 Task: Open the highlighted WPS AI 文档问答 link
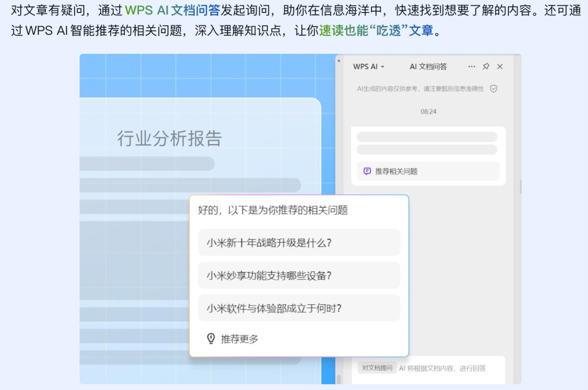click(172, 11)
